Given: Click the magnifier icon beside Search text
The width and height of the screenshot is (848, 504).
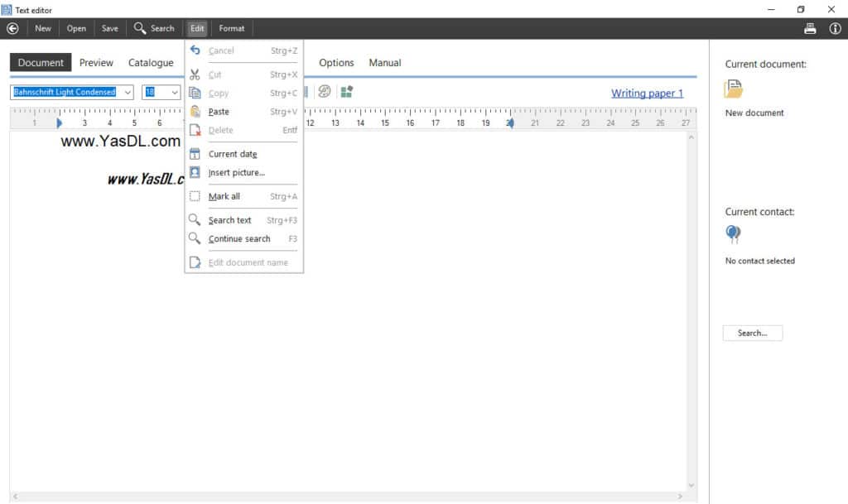Looking at the screenshot, I should point(194,219).
